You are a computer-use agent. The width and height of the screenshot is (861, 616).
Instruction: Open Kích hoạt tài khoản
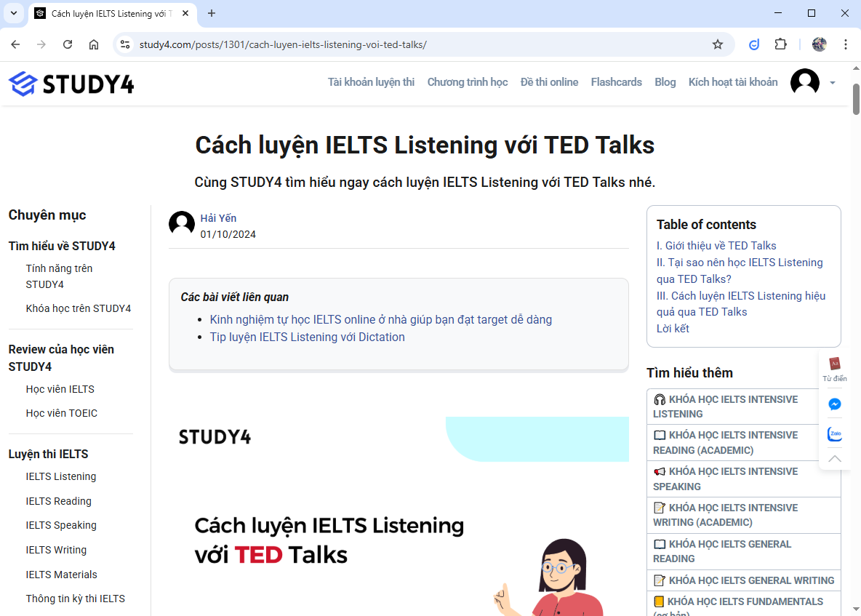[733, 82]
